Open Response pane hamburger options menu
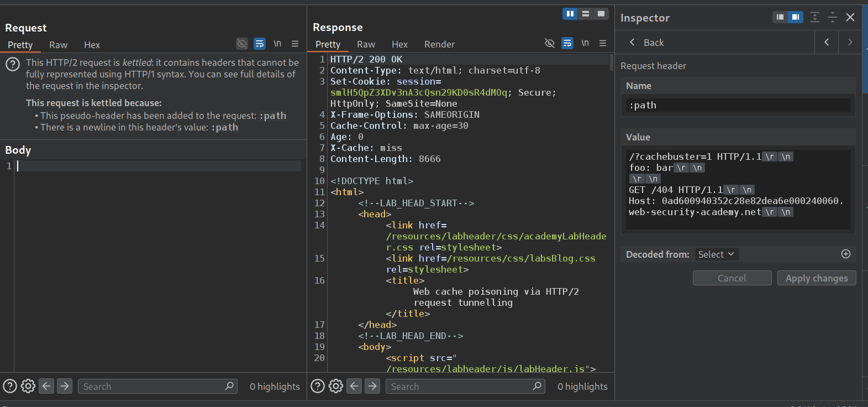 (603, 43)
